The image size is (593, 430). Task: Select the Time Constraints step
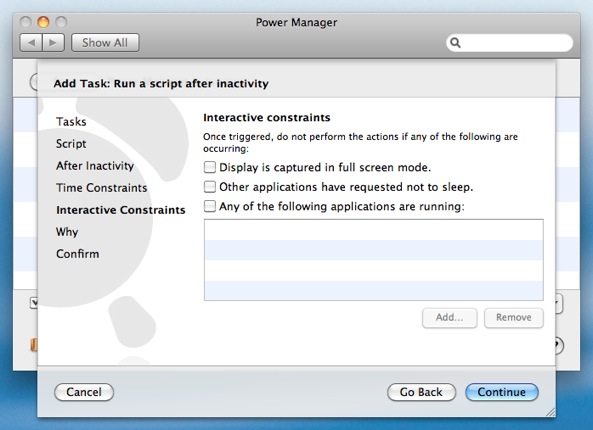(102, 188)
